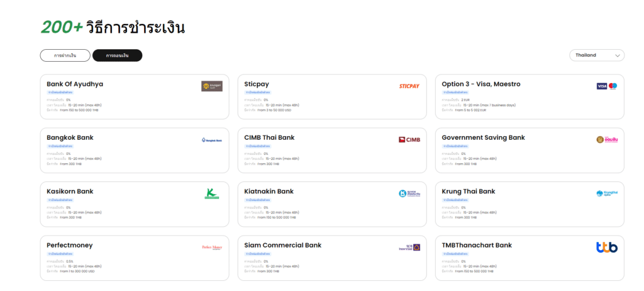
Task: Click the ttb logo
Action: click(607, 248)
